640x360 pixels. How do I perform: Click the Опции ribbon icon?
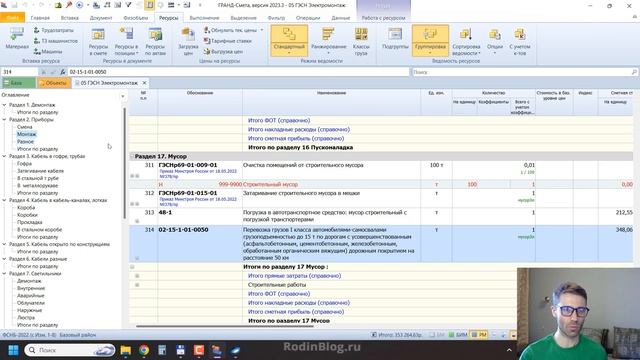(495, 42)
